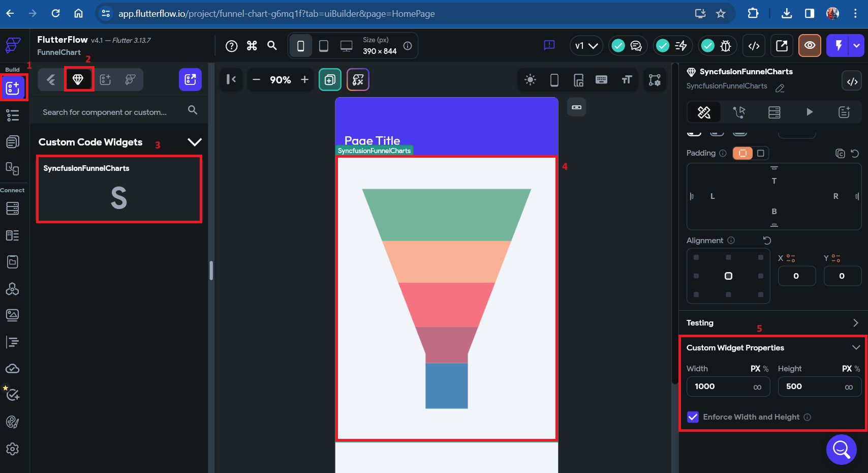This screenshot has width=868, height=473.
Task: Select the Backend Query tab
Action: pyautogui.click(x=774, y=112)
